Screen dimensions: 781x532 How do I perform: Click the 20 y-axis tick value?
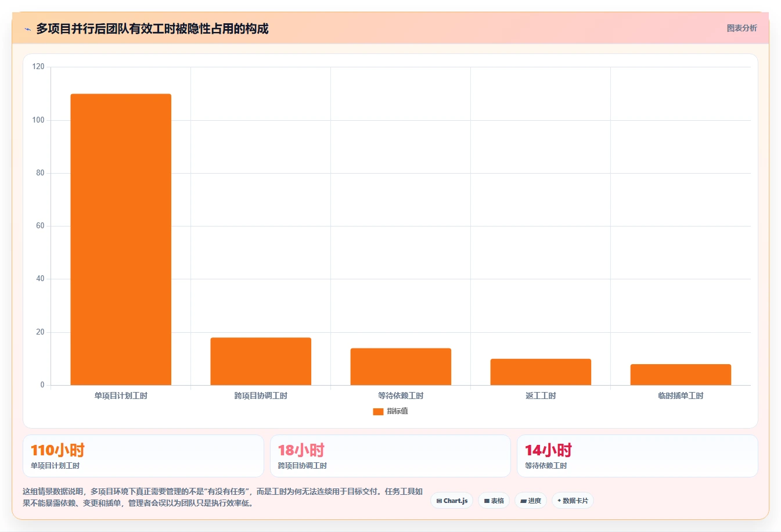point(40,332)
